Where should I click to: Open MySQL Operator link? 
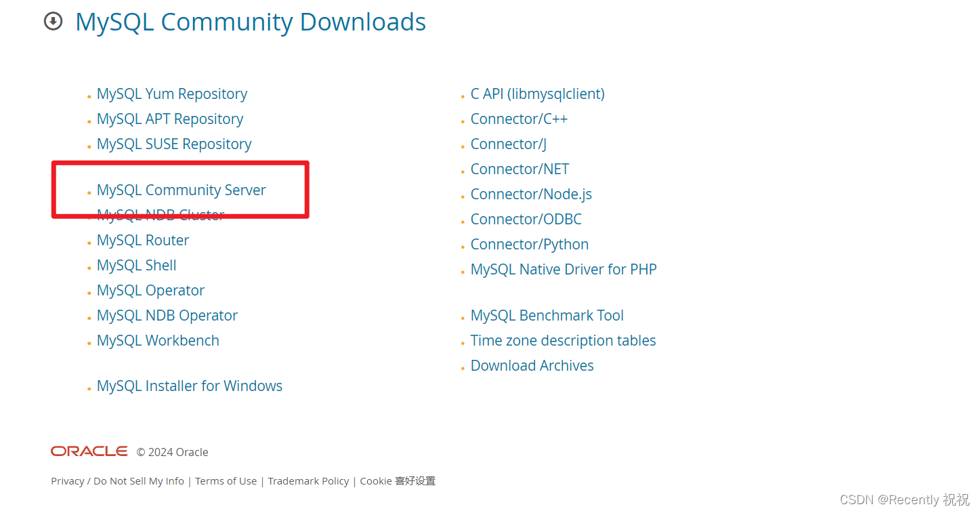pos(150,291)
